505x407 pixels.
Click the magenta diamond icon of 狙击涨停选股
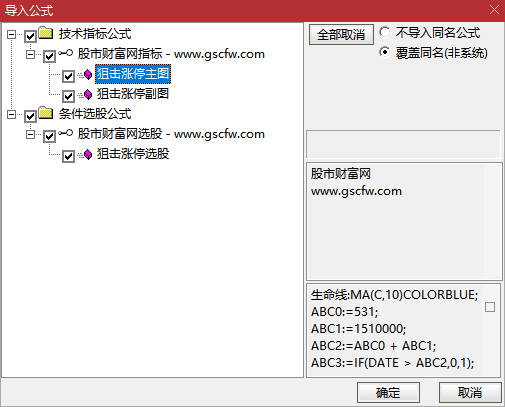click(x=88, y=154)
